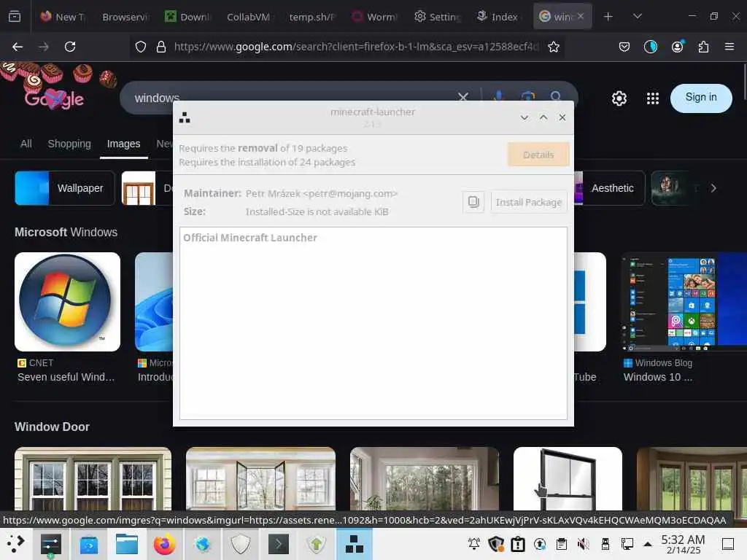Expand hidden system tray icons
Image resolution: width=747 pixels, height=560 pixels.
[648, 543]
